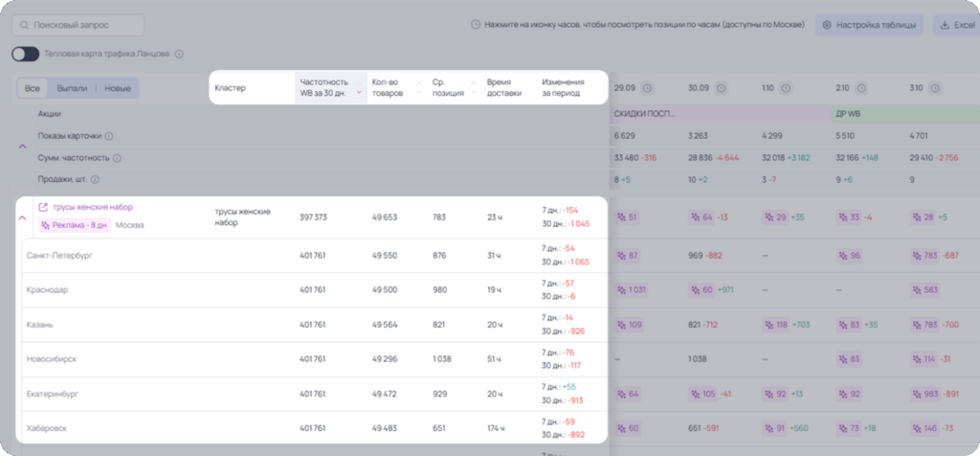The image size is (980, 456).
Task: Click the 'Реклама - 8 дн.' badge
Action: tap(75, 225)
